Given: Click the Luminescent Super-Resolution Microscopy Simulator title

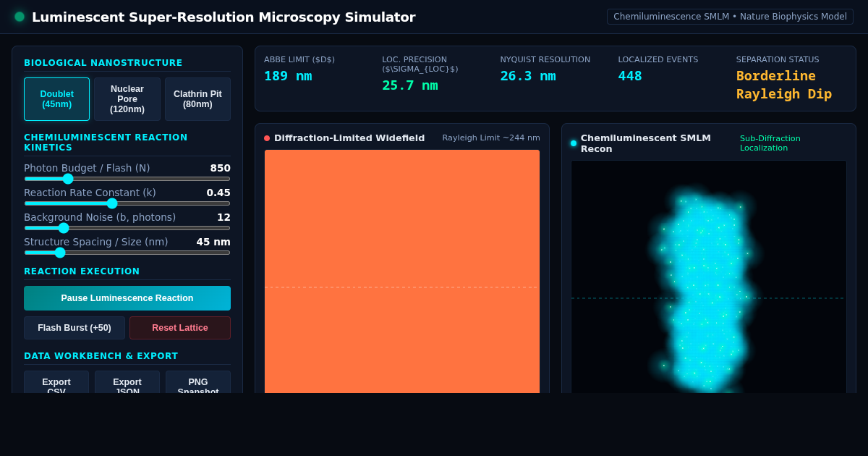Looking at the screenshot, I should point(224,17).
